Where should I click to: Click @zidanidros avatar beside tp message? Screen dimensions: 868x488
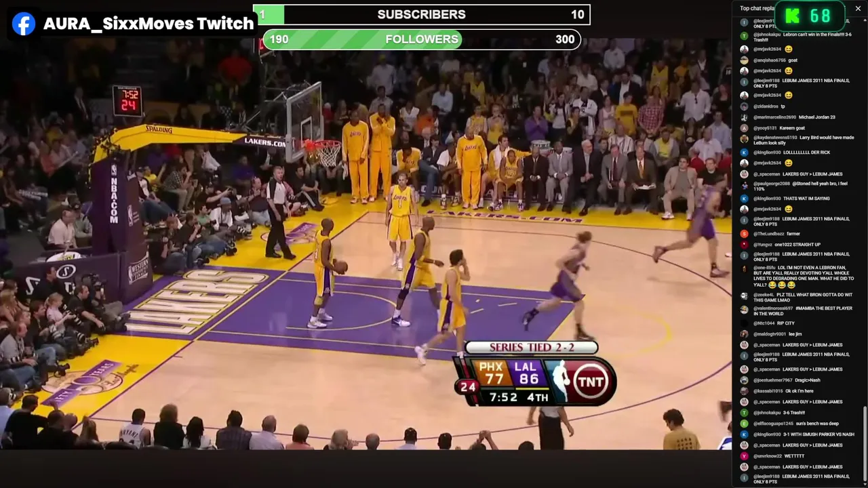tap(744, 106)
